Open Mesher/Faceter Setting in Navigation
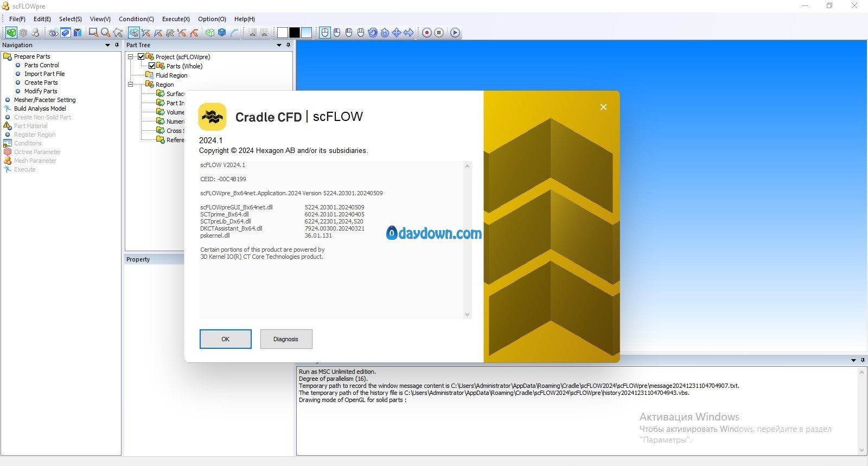This screenshot has width=868, height=466. [x=44, y=100]
